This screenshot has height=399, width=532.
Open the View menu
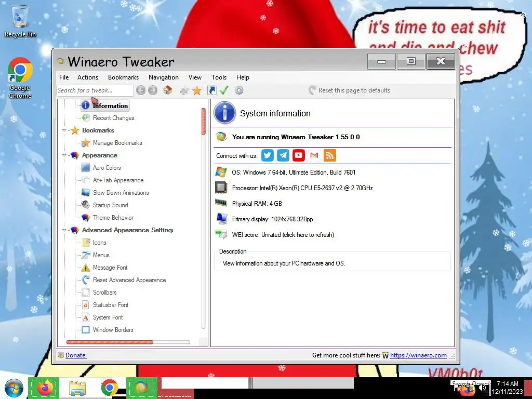point(195,77)
